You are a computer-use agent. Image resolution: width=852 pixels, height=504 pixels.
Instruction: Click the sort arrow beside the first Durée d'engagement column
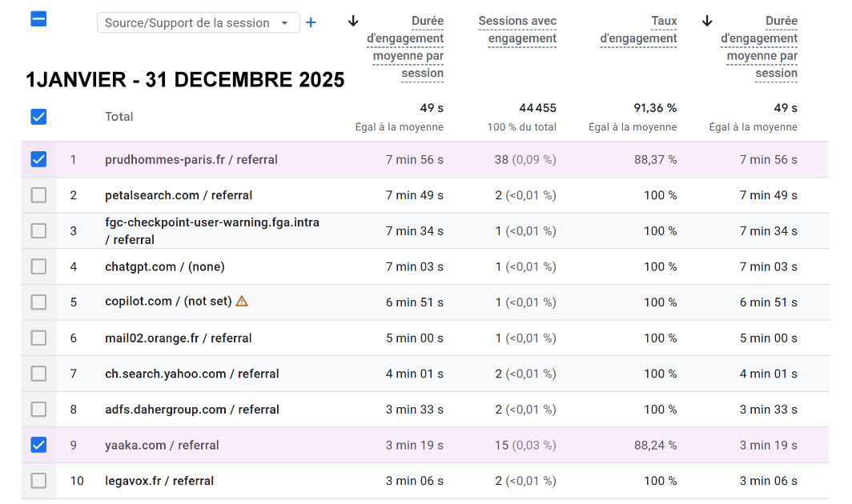coord(353,21)
